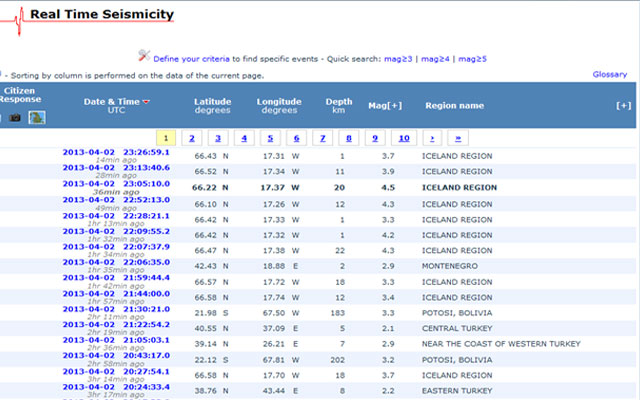640x400 pixels.
Task: Open the 22:06:35.0 Montenegro event
Action: (115, 262)
